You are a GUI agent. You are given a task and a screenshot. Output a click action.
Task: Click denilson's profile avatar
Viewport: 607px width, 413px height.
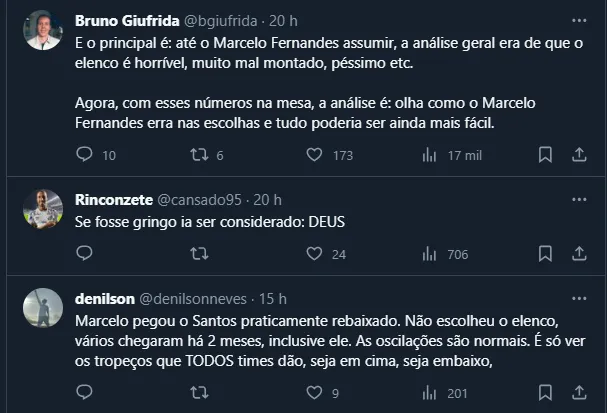pos(43,308)
